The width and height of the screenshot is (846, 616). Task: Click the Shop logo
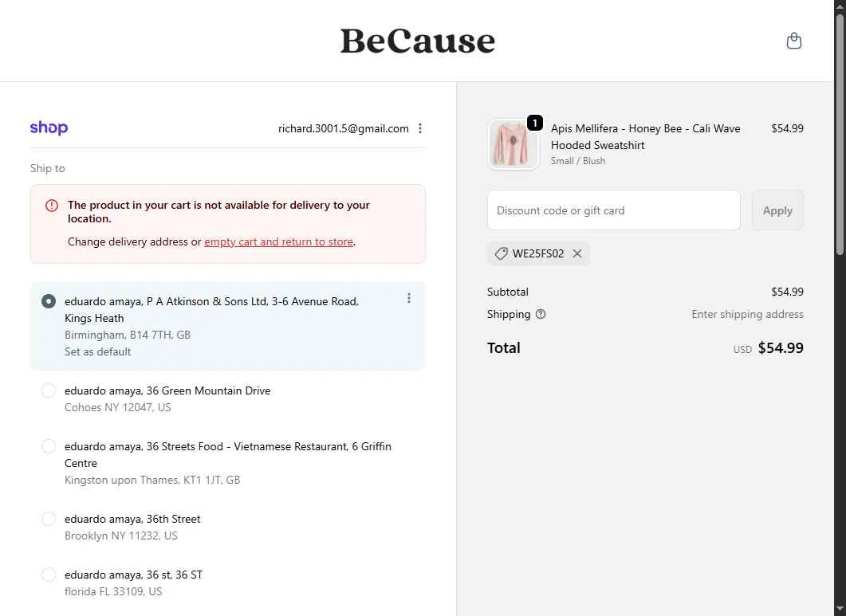point(49,128)
